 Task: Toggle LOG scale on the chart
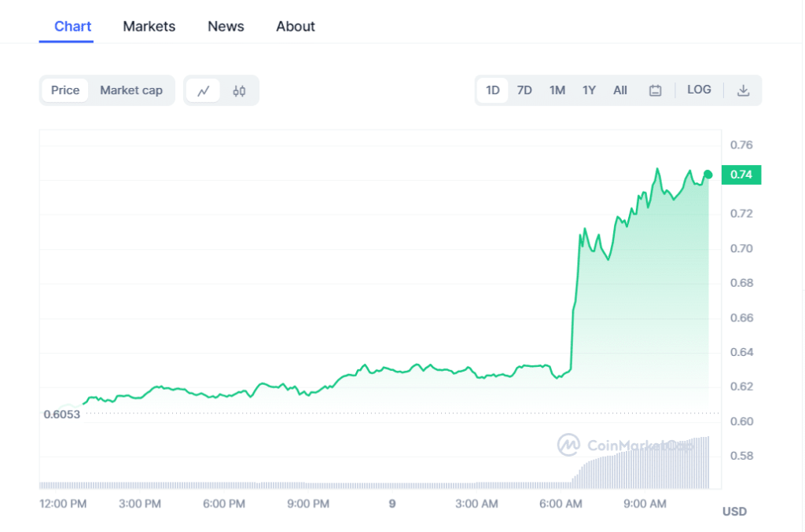[x=699, y=90]
